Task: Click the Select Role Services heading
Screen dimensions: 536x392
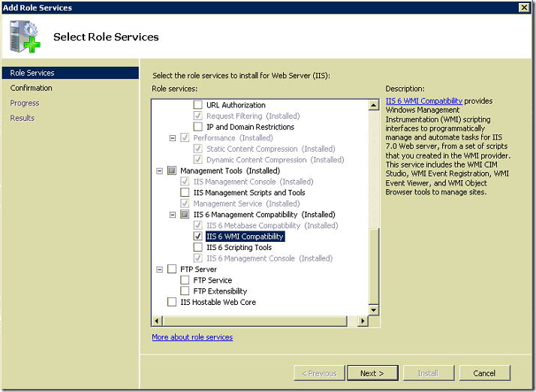Action: tap(106, 37)
